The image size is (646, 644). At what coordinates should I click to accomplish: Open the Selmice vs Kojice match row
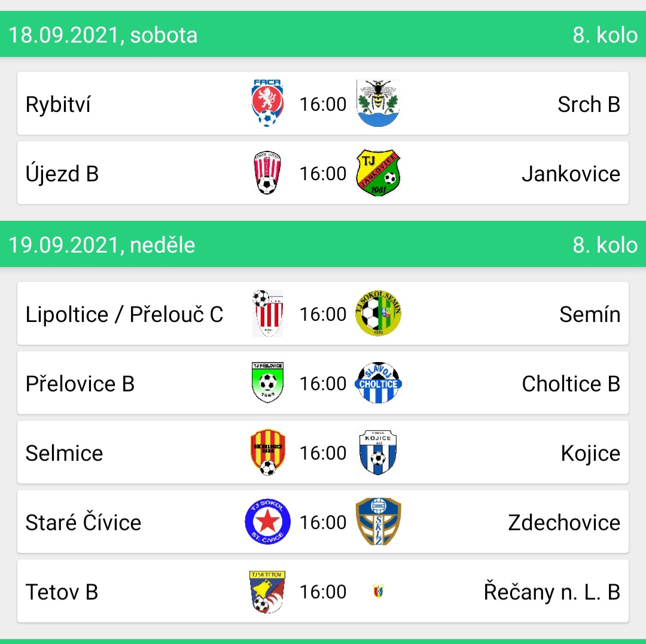[x=323, y=452]
